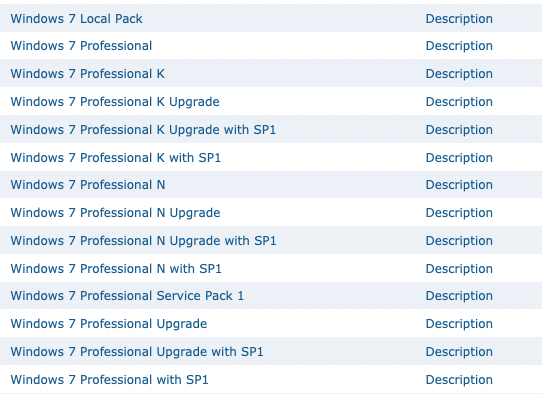Select Windows 7 Professional with SP1
Screen dimensions: 542x394
click(110, 380)
